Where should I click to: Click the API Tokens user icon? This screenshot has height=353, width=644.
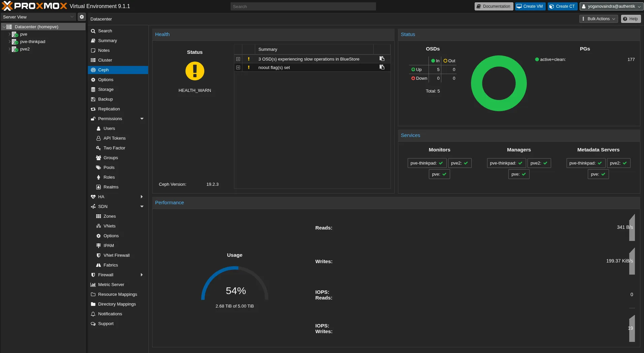pos(99,138)
